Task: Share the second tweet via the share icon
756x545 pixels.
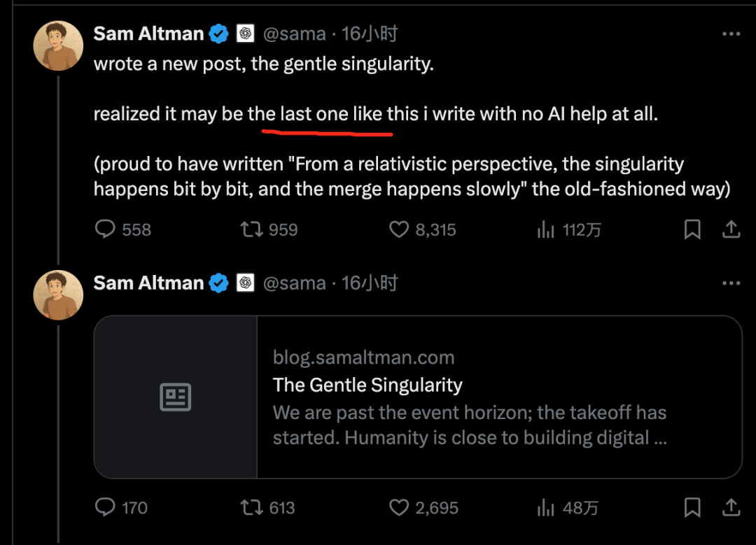Action: click(x=731, y=507)
